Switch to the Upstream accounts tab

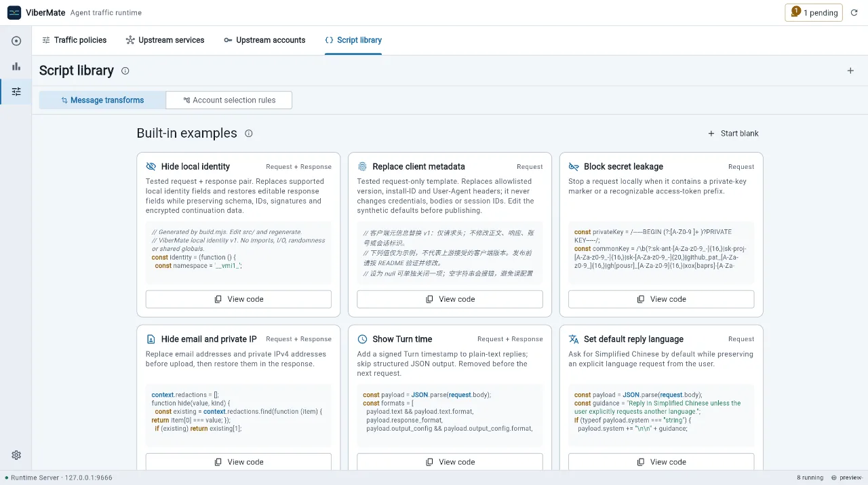[x=264, y=40]
